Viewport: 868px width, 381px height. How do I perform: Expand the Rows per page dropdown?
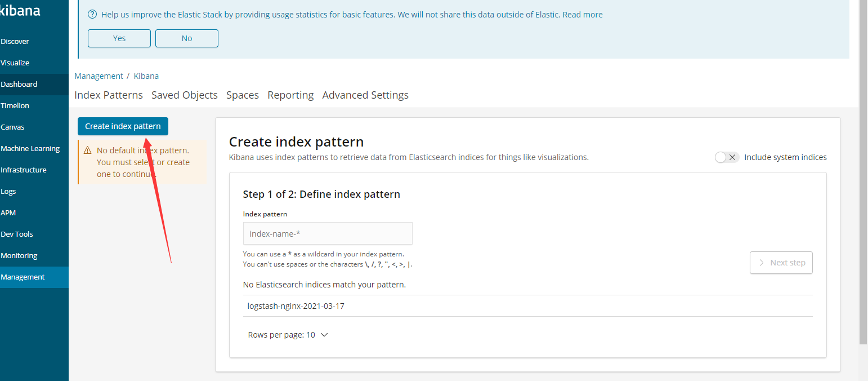point(288,335)
